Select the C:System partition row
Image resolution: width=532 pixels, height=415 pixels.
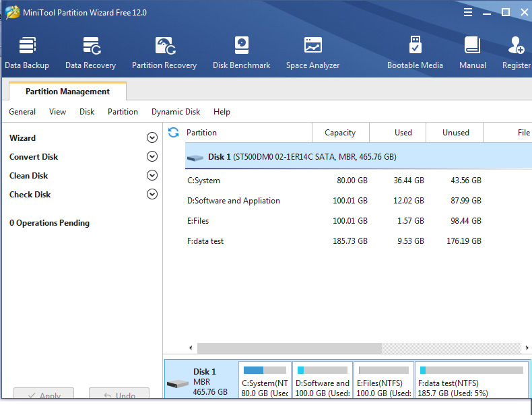coord(358,181)
